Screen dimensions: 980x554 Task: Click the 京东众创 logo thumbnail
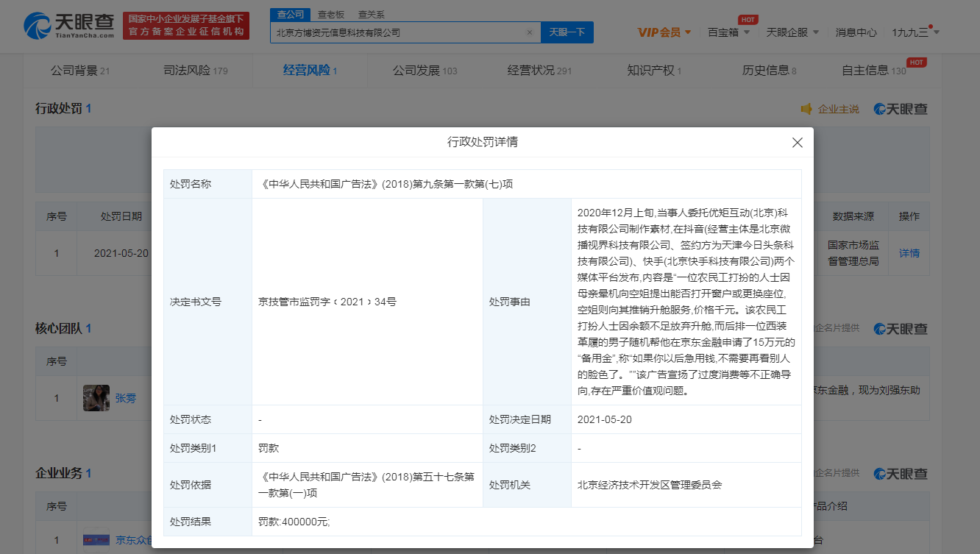point(96,540)
